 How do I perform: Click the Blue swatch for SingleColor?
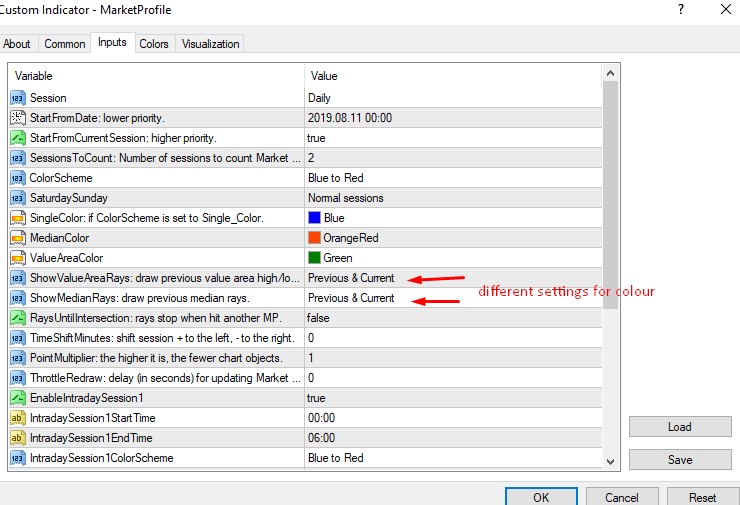click(x=314, y=218)
